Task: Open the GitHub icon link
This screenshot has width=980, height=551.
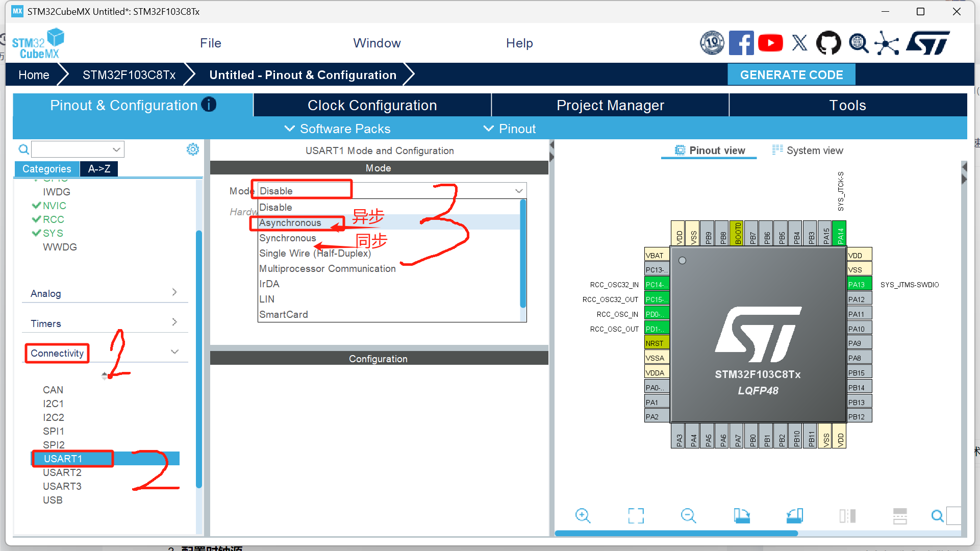Action: tap(828, 43)
